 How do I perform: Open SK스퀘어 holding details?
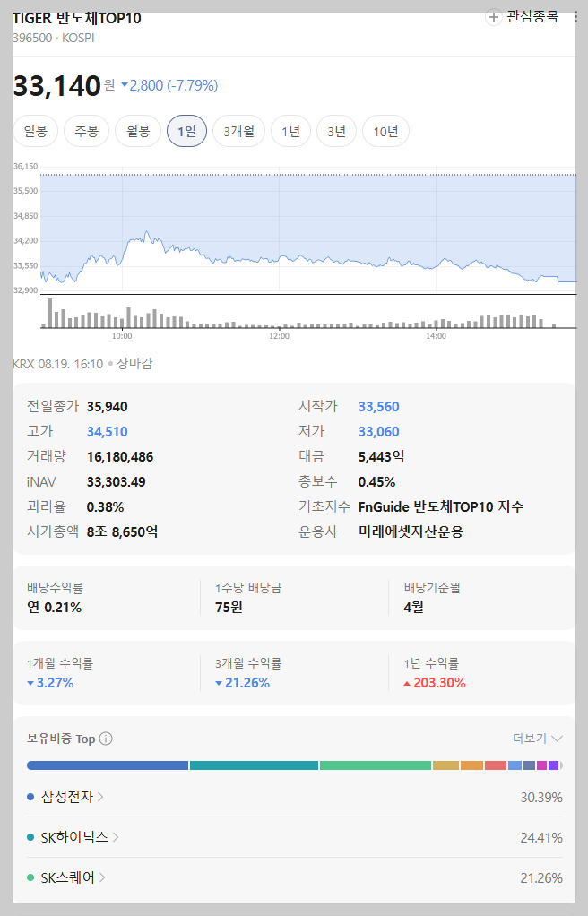(x=73, y=877)
